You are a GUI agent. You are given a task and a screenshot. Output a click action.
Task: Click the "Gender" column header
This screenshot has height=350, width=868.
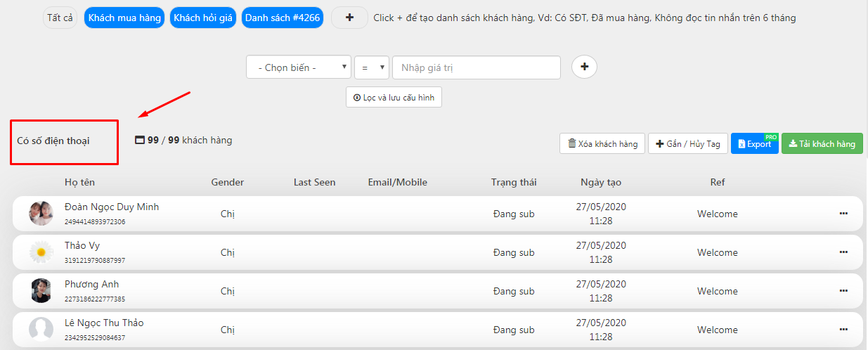(228, 182)
